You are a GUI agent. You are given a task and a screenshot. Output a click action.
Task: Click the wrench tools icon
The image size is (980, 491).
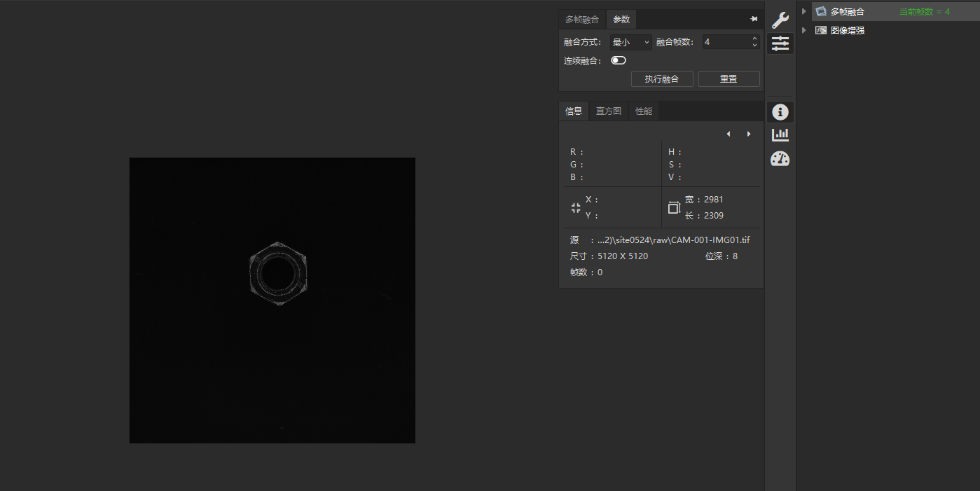[780, 20]
